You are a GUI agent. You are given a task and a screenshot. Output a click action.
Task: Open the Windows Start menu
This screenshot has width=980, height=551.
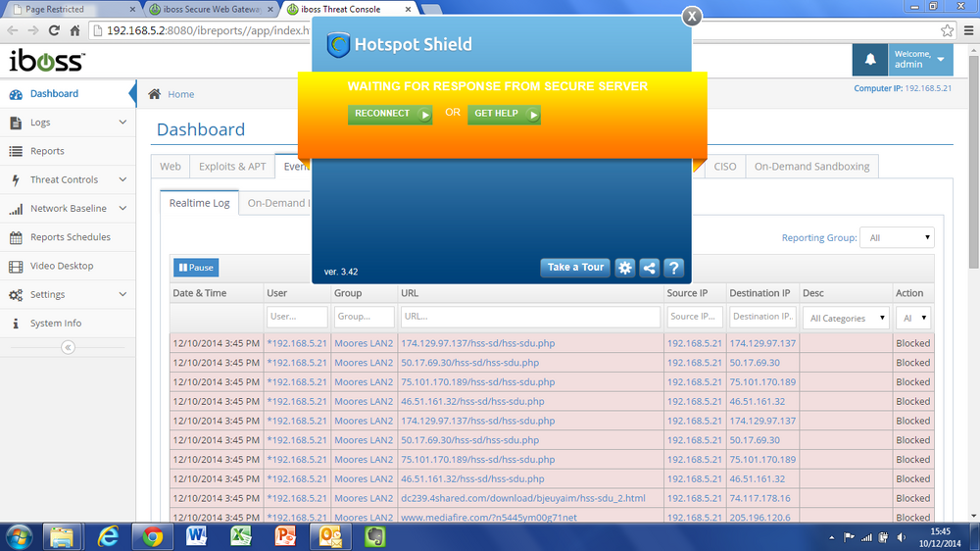click(x=19, y=537)
